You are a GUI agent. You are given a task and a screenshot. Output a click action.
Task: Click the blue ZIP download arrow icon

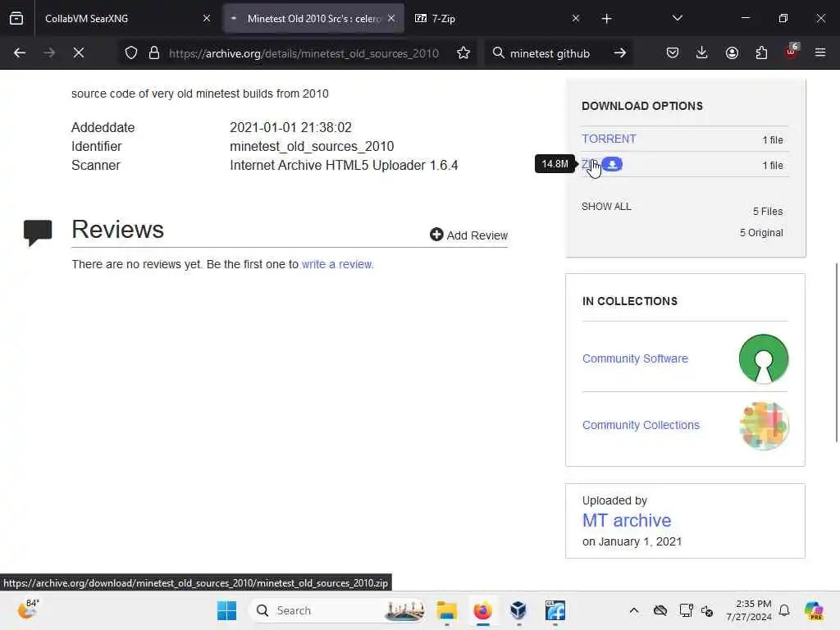click(612, 164)
